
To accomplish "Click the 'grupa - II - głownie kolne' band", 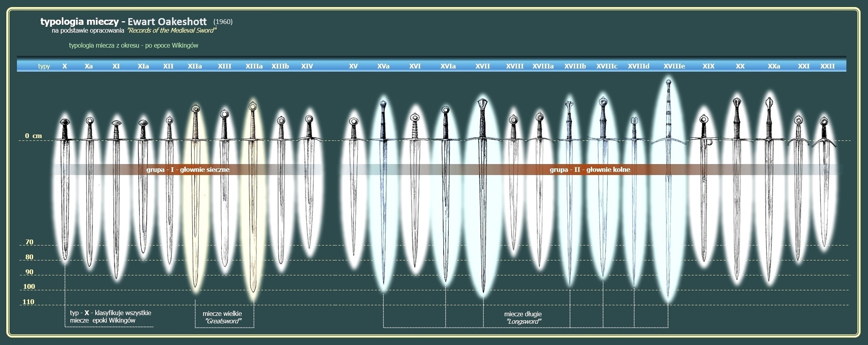I will (590, 170).
